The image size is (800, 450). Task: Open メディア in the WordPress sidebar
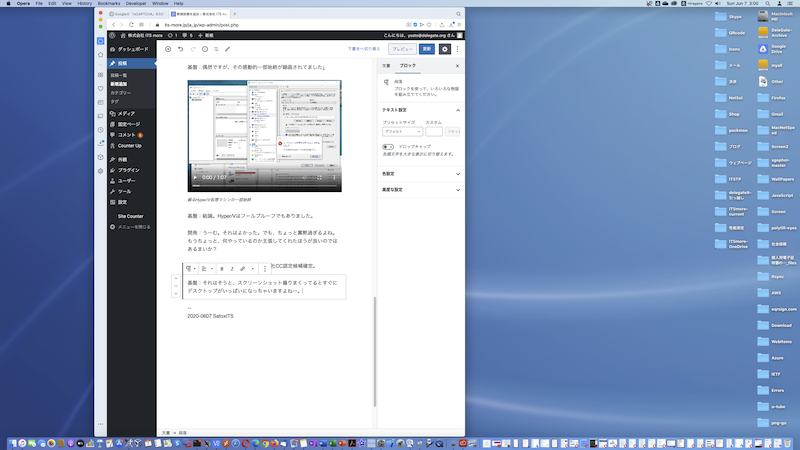pos(126,114)
